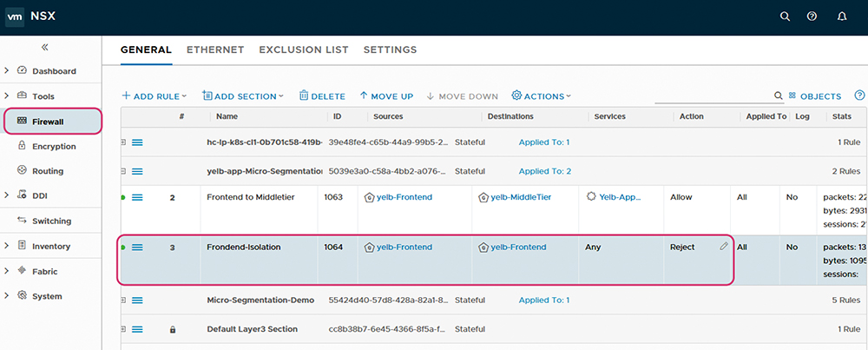Open Applied To: 2 link
Image resolution: width=868 pixels, height=350 pixels.
click(x=545, y=172)
